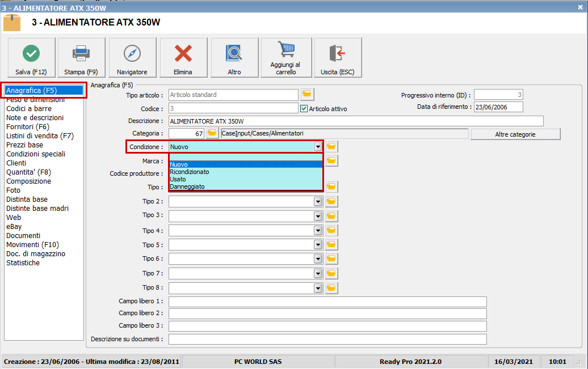Expand the Tipo 4 dropdown arrow

click(x=318, y=231)
